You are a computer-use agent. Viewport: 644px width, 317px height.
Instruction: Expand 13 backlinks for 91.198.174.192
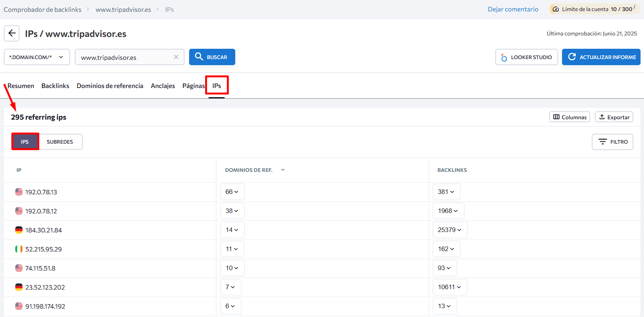(x=445, y=306)
